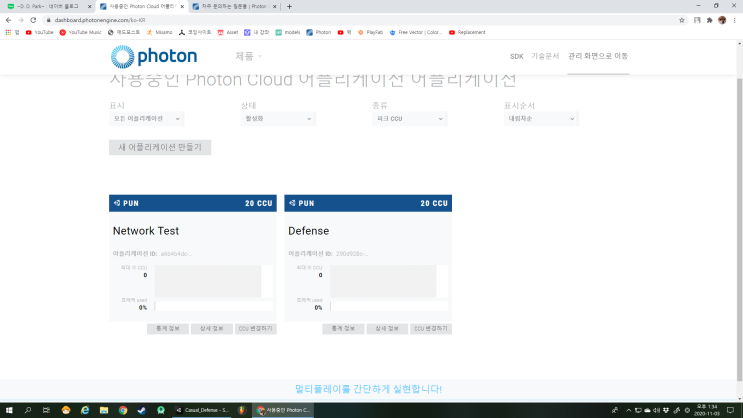Go to 관리 화면으로 이동 in the header
The image size is (743, 418).
tap(598, 56)
